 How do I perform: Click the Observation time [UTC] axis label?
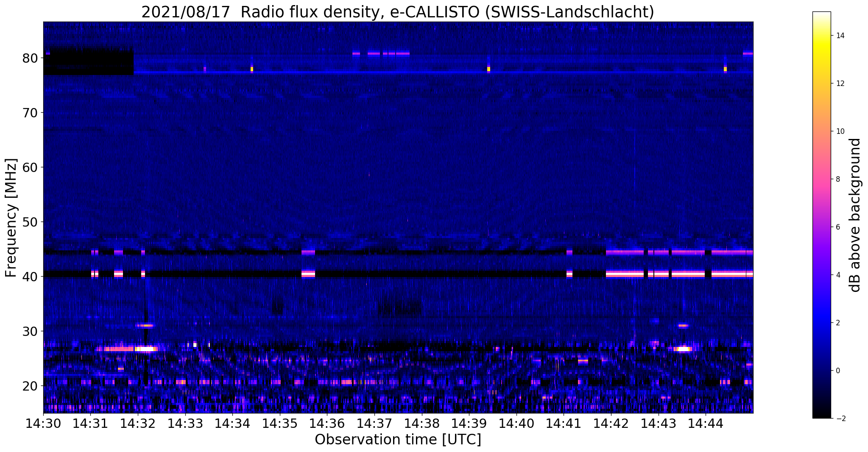point(398,440)
